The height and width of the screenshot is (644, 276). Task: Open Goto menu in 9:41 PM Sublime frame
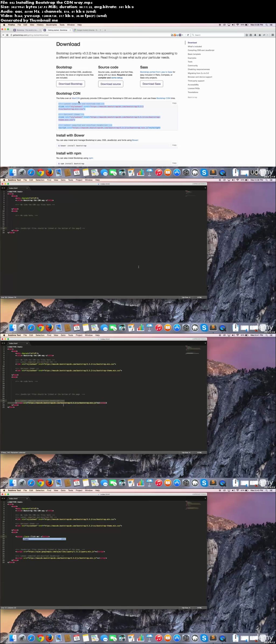(63, 335)
